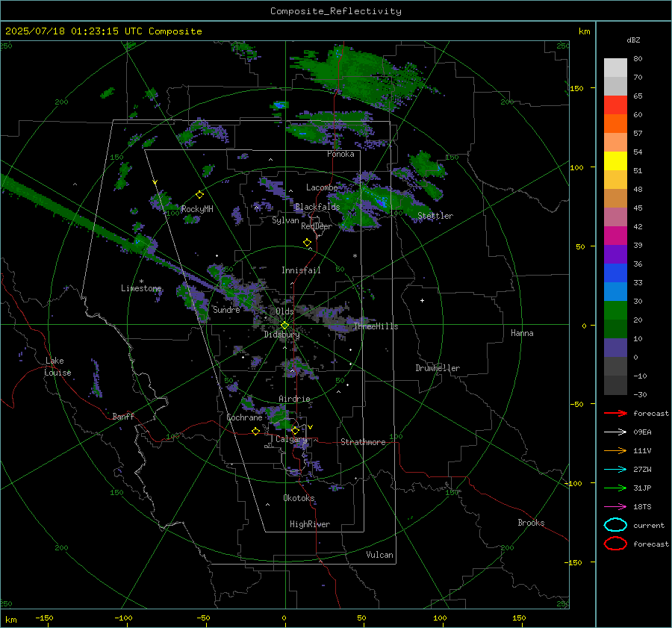Click the Vulcan label
Screen dimensions: 672x628
coord(380,555)
